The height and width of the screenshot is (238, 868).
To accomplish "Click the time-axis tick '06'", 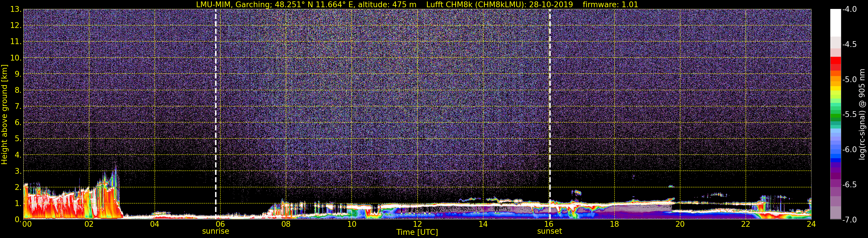I will point(220,224).
